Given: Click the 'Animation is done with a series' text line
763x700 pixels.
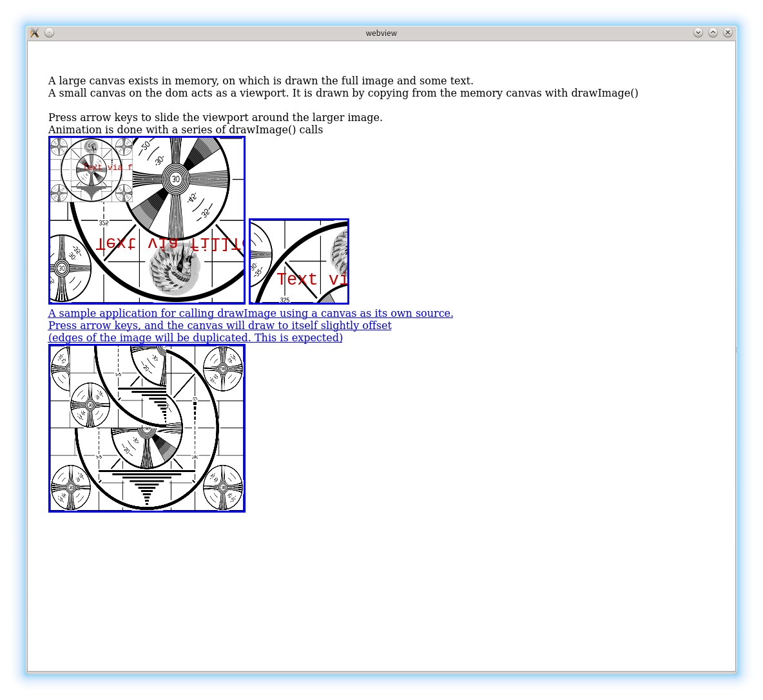Looking at the screenshot, I should point(186,129).
